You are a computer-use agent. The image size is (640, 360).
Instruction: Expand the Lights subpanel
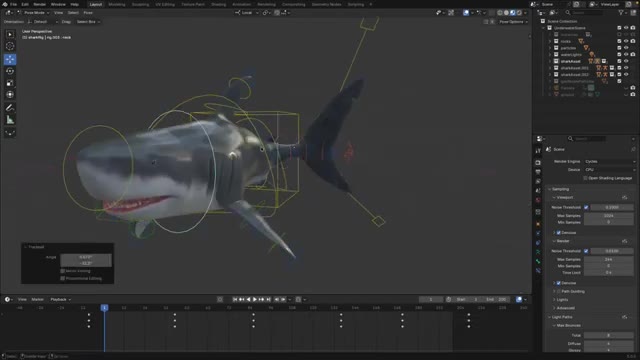[x=554, y=300]
